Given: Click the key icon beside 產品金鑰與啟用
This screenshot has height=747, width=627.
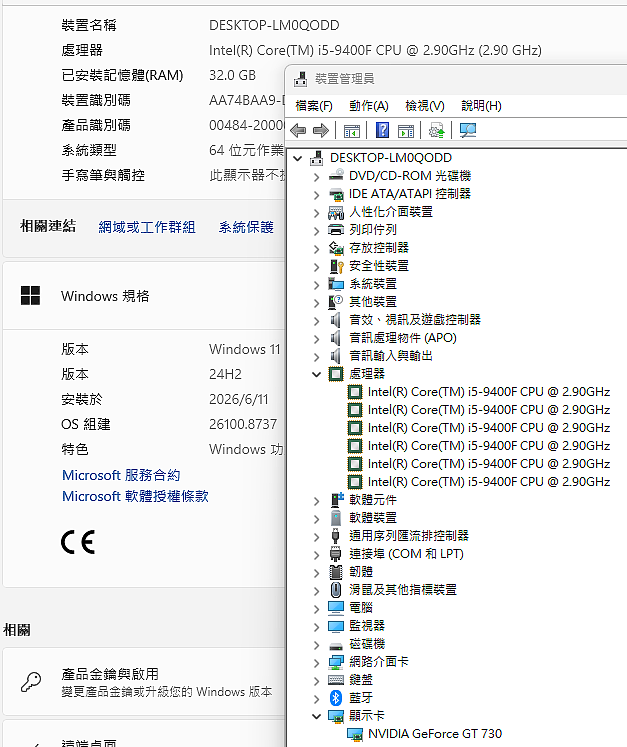Looking at the screenshot, I should (31, 682).
